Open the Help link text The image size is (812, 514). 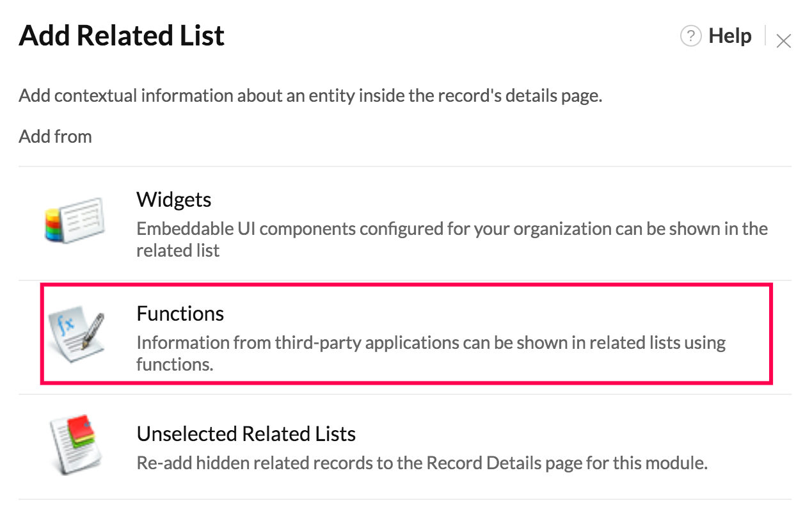pos(730,36)
